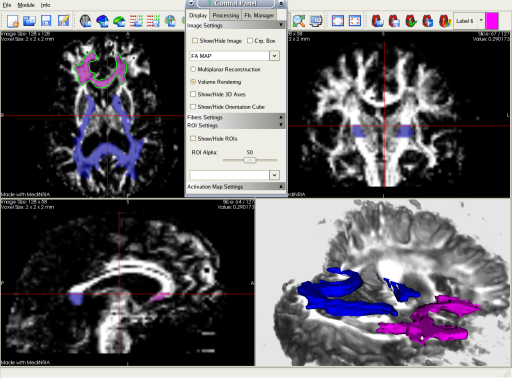Image resolution: width=512 pixels, height=378 pixels.
Task: Click the grayscale brain image open icon
Action: point(86,21)
